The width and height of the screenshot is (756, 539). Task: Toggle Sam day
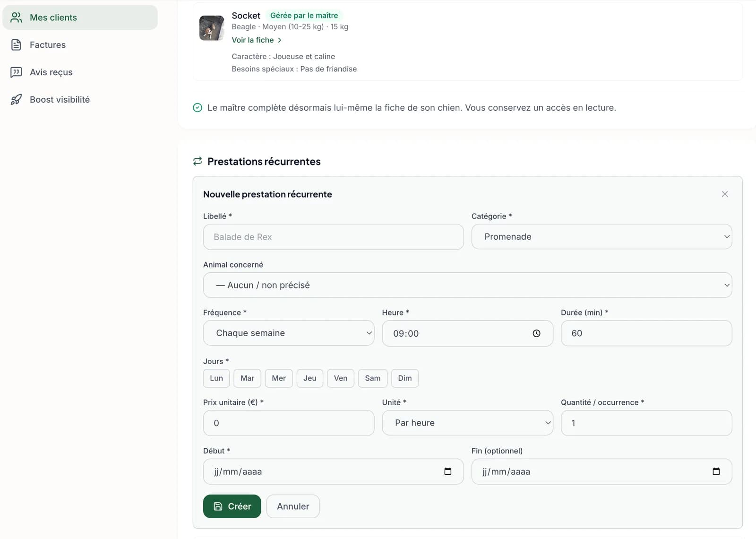point(373,378)
